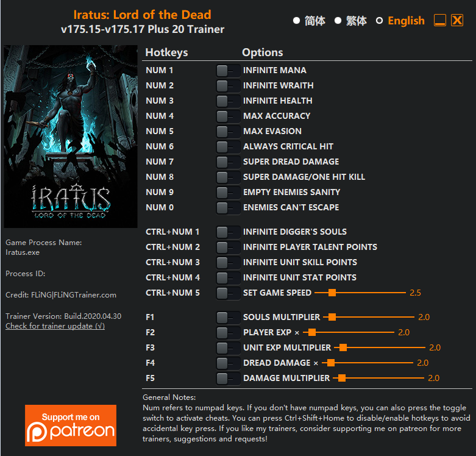Enable Player EXP multiplier toggle
Screen dimensions: 476x456
pos(228,333)
